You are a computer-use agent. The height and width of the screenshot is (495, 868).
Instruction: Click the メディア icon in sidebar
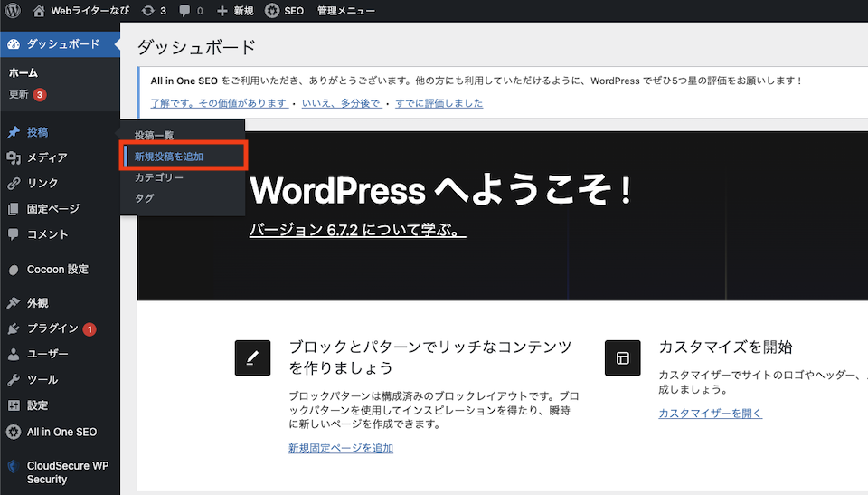click(x=14, y=158)
